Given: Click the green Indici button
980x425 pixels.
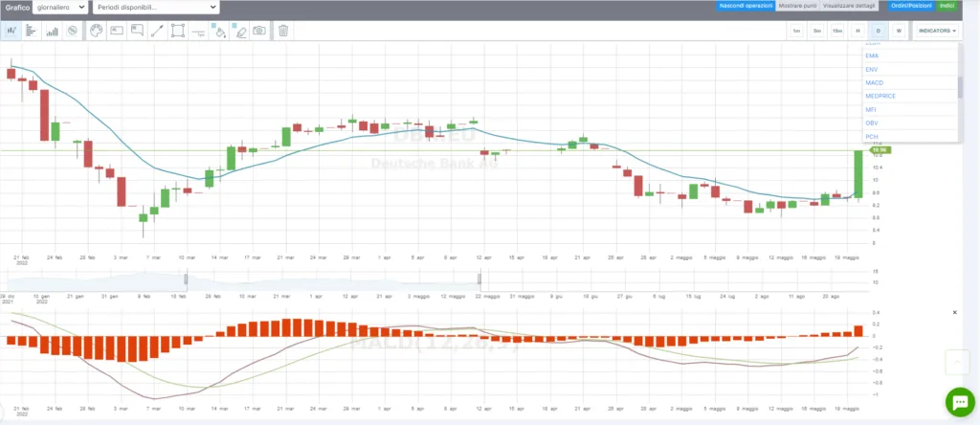Looking at the screenshot, I should click(947, 6).
